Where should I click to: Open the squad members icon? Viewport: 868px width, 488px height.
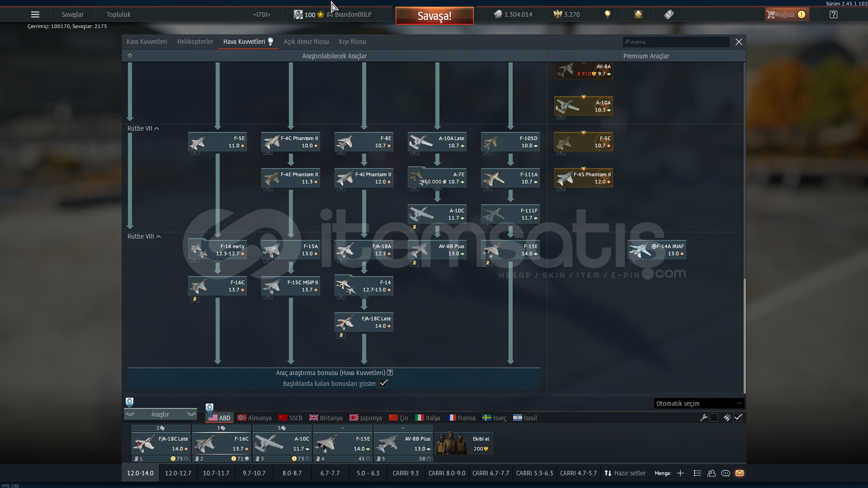(x=712, y=473)
